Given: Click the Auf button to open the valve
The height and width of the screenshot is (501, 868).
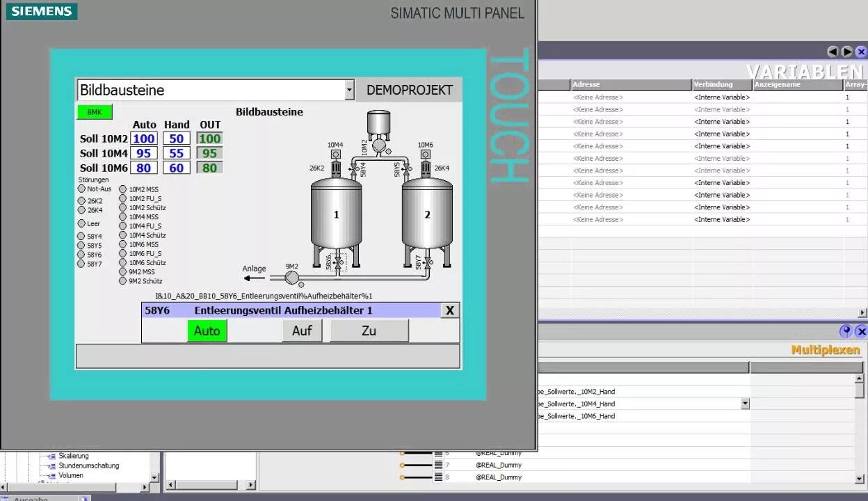Looking at the screenshot, I should pos(302,331).
